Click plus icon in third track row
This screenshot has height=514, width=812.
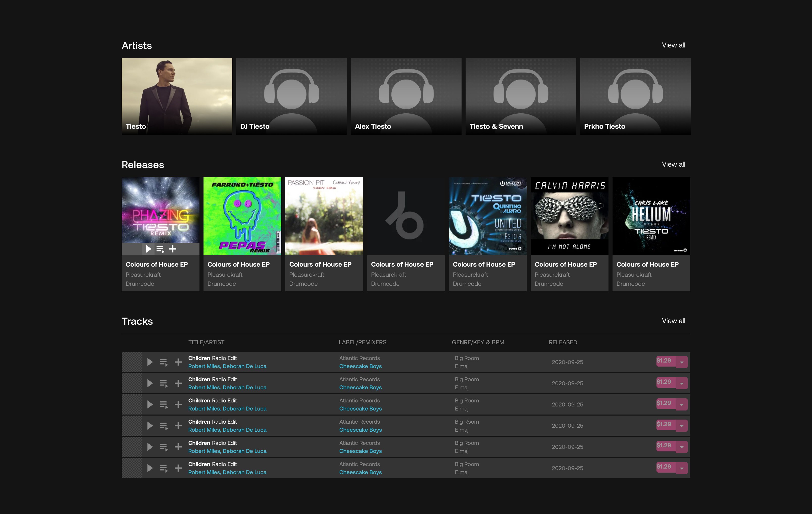(178, 404)
